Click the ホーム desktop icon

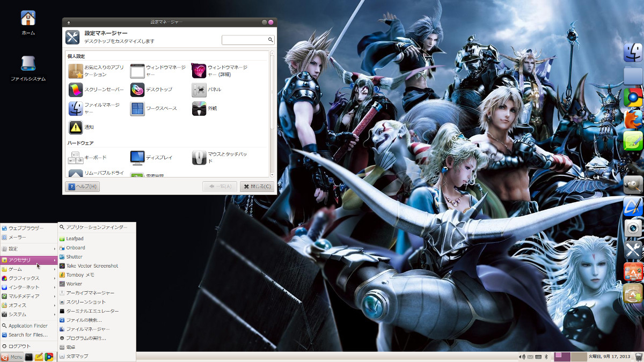(x=28, y=23)
